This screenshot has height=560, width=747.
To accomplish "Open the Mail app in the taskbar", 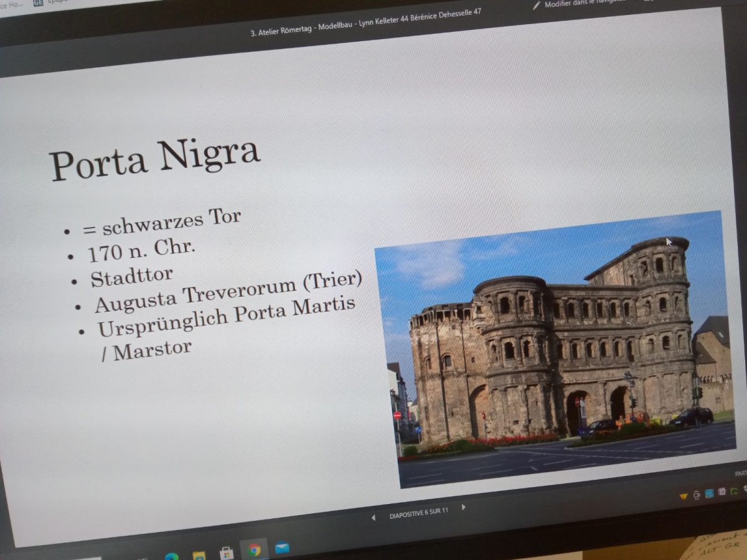I will click(x=282, y=548).
